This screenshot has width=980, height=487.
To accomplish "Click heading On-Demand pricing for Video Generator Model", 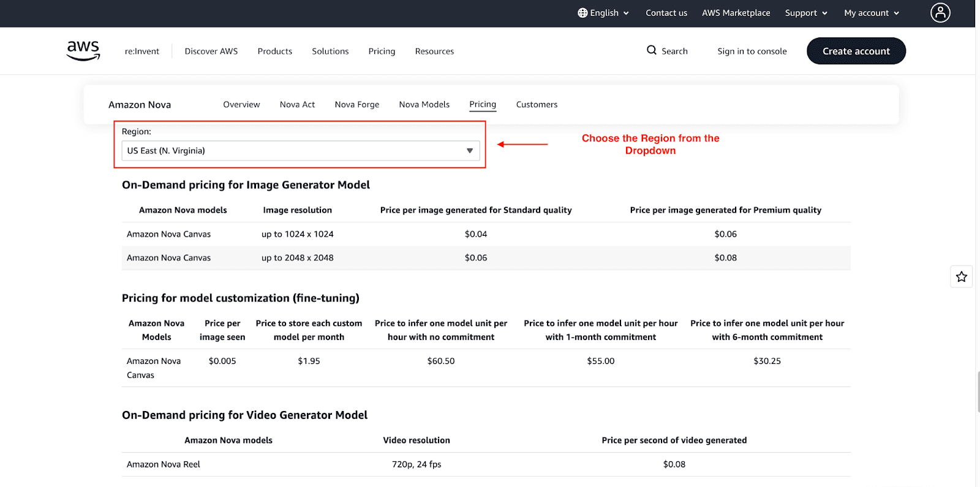I will (x=244, y=415).
